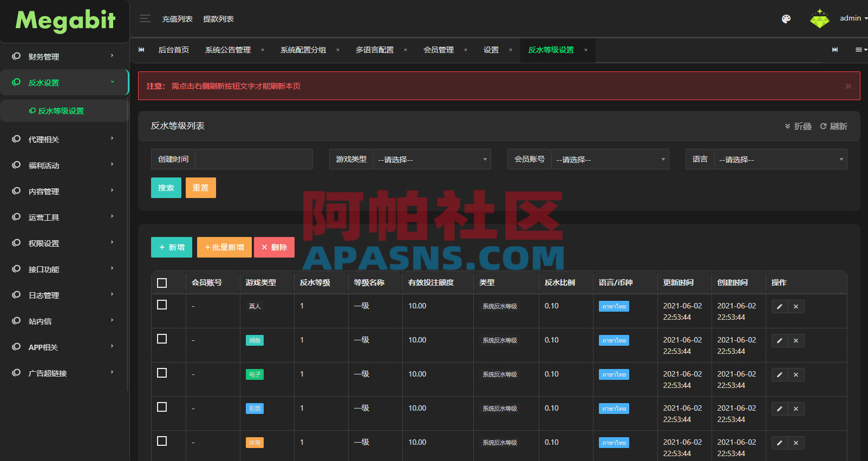Check the 捕鱼 row checkbox
This screenshot has height=461, width=868.
click(162, 339)
